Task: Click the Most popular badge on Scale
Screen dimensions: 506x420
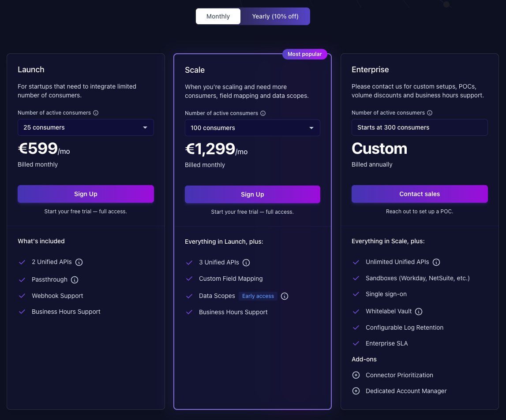Action: pos(305,54)
